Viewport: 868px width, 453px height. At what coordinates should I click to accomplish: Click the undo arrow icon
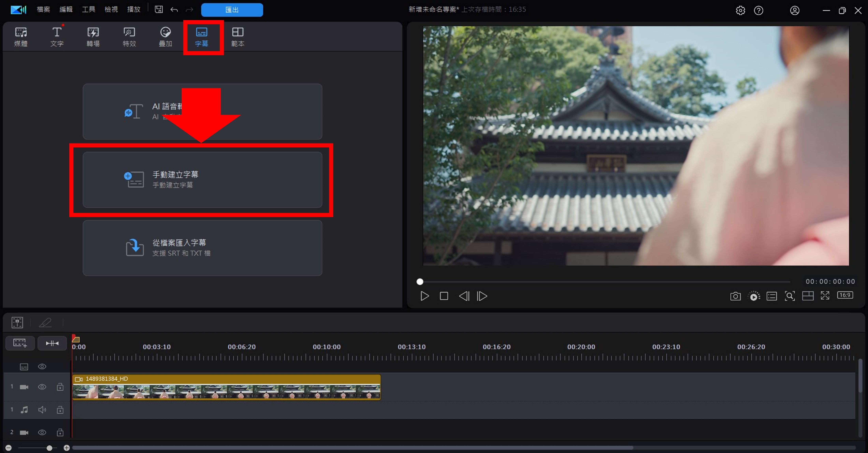click(x=174, y=9)
